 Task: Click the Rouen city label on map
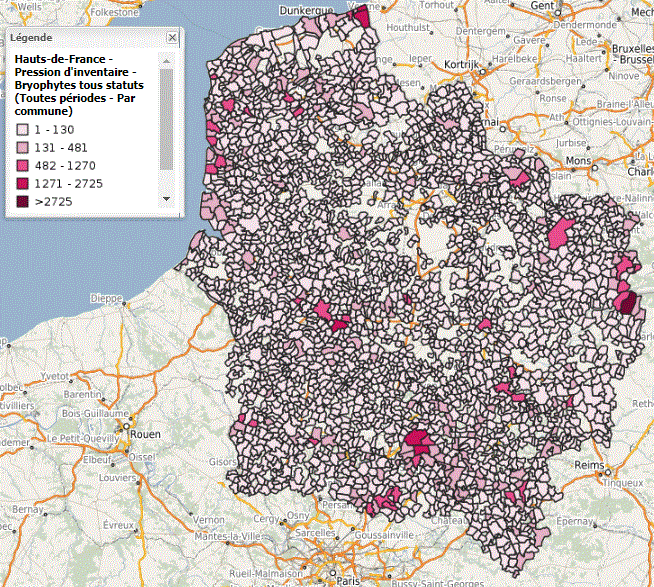coord(145,434)
